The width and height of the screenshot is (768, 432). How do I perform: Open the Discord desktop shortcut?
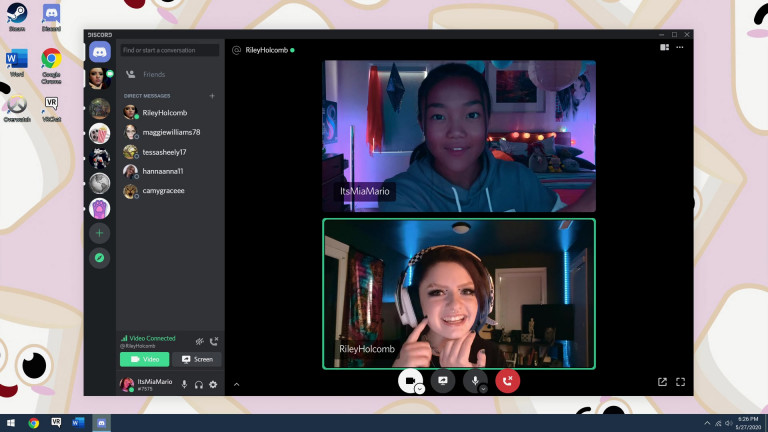[x=51, y=18]
